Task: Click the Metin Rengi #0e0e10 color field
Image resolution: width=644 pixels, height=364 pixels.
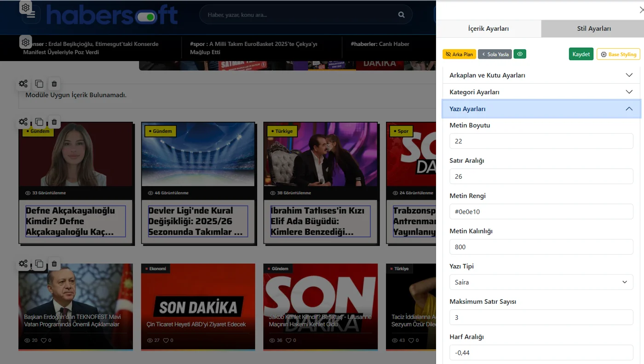Action: (541, 211)
